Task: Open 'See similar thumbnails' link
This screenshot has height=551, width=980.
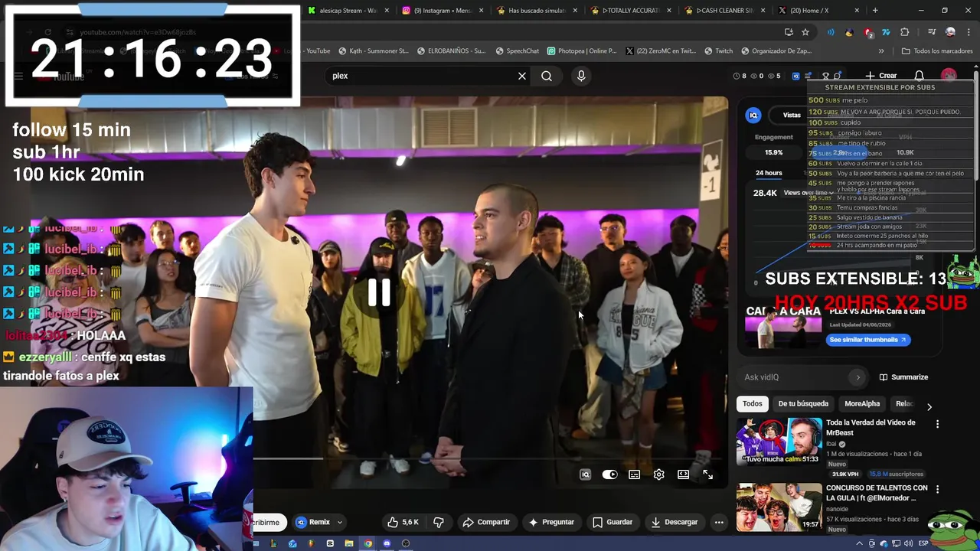Action: tap(868, 340)
